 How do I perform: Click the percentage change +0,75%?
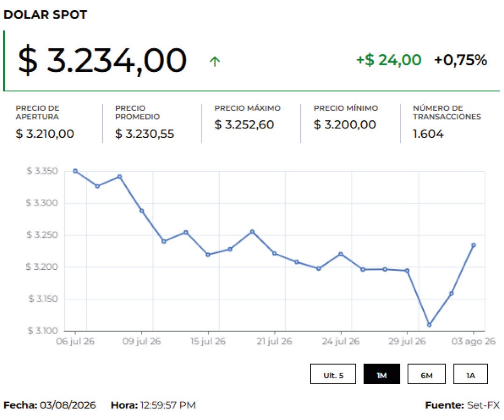[x=461, y=60]
